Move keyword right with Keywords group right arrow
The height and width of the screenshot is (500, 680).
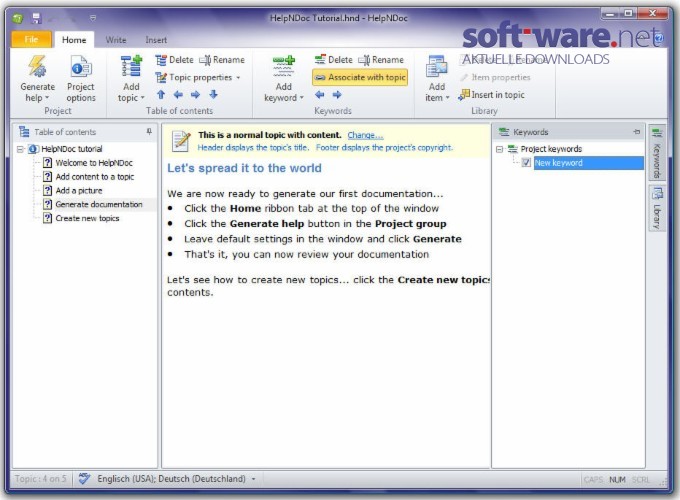coord(337,95)
